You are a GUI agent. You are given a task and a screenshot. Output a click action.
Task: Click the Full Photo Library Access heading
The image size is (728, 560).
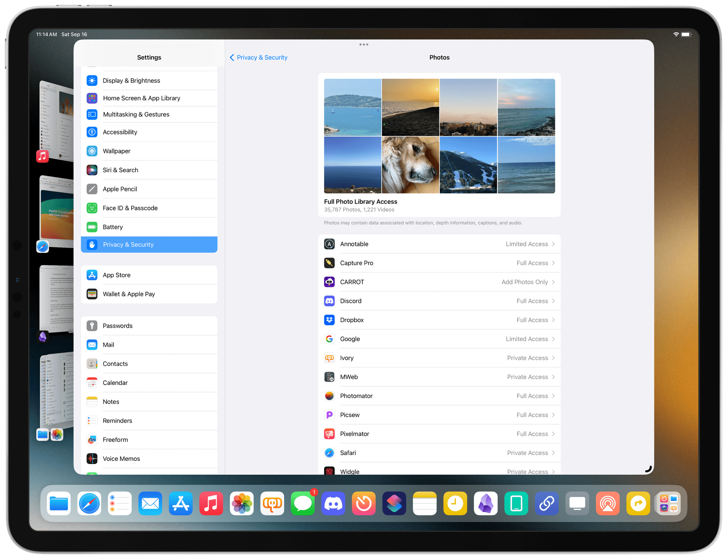point(360,202)
